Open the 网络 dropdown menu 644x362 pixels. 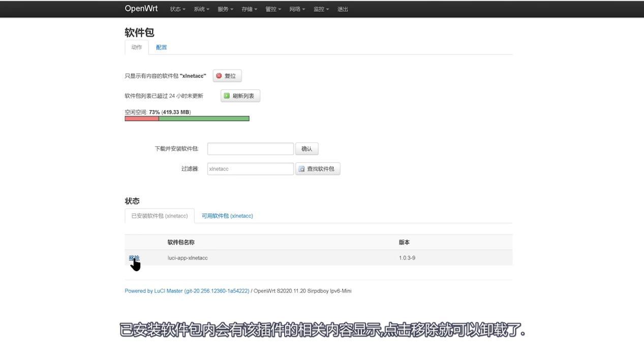coord(297,9)
